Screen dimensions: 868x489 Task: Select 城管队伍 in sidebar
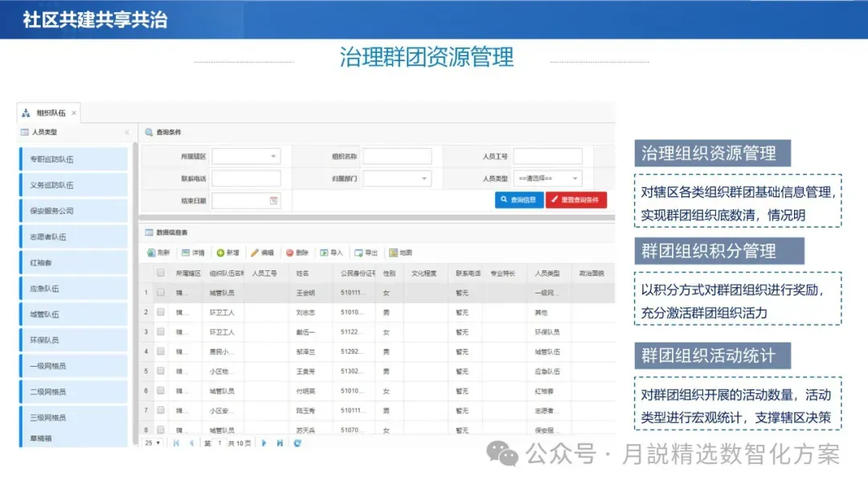[73, 314]
